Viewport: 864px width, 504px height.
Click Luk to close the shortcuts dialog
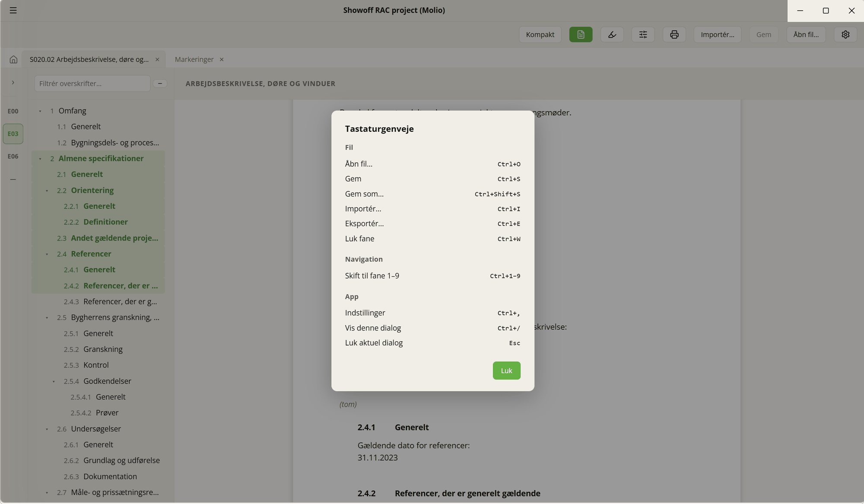pyautogui.click(x=506, y=371)
